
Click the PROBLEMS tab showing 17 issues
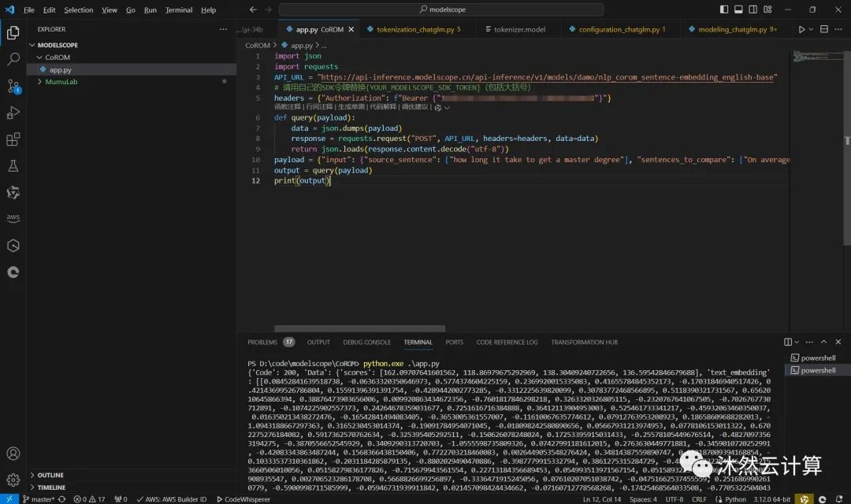[x=271, y=342]
